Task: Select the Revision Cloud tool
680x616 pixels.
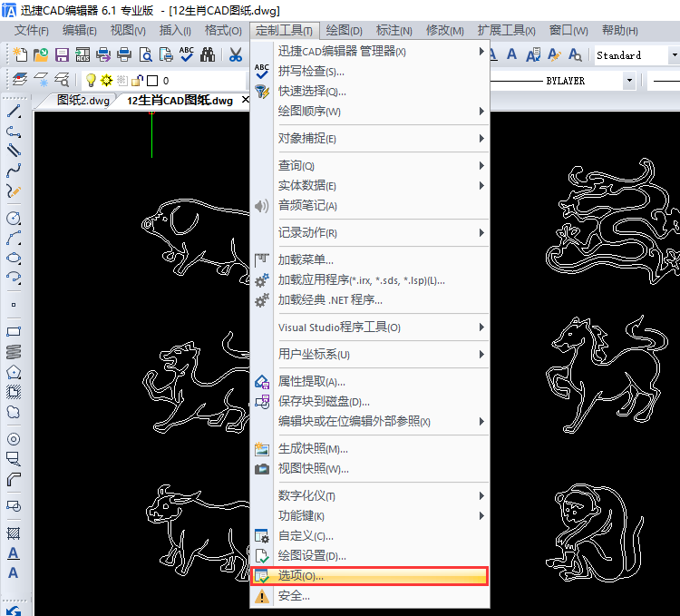Action: tap(14, 412)
